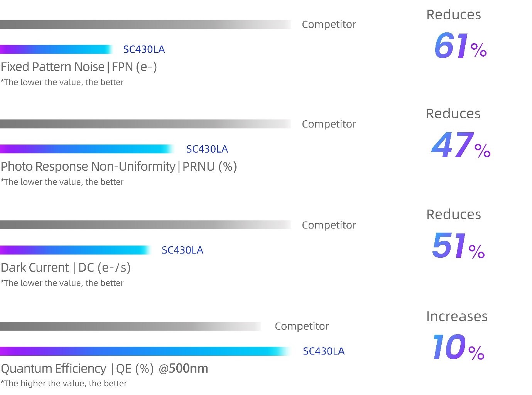The image size is (532, 395).
Task: Click the SC430LA gradient bar for Quantum Efficiency
Action: tap(145, 351)
